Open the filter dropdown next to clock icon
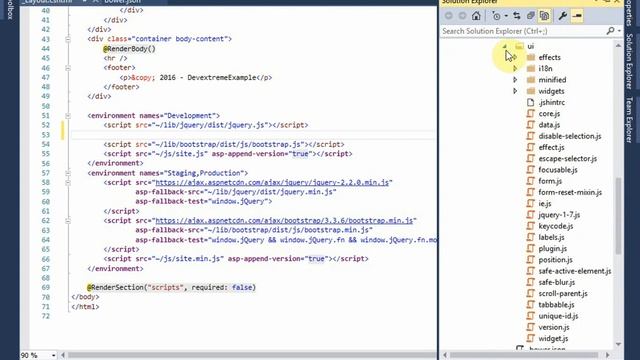The height and width of the screenshot is (360, 640). point(506,16)
